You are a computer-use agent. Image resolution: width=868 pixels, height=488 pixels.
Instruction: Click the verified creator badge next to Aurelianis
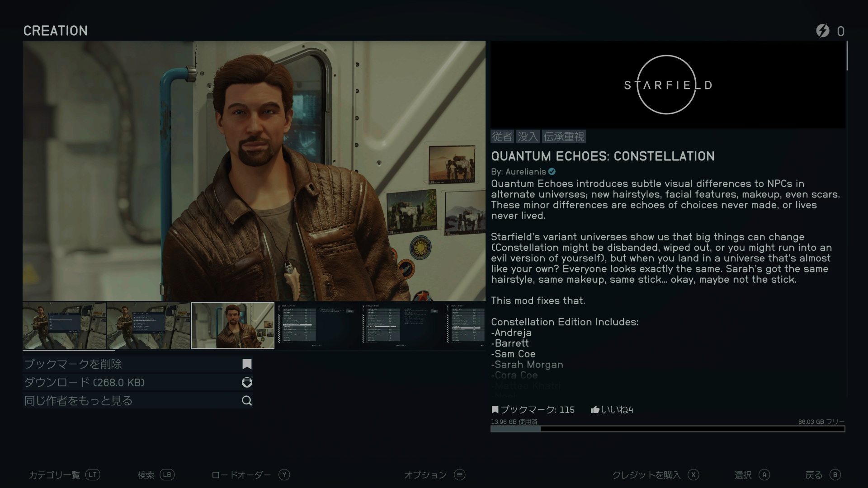[552, 172]
